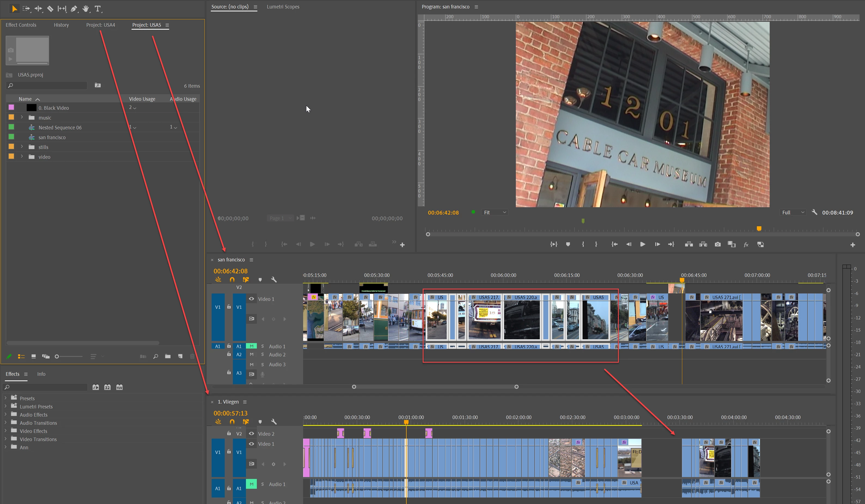
Task: Toggle snap magnet in san francisco timeline
Action: [x=232, y=280]
